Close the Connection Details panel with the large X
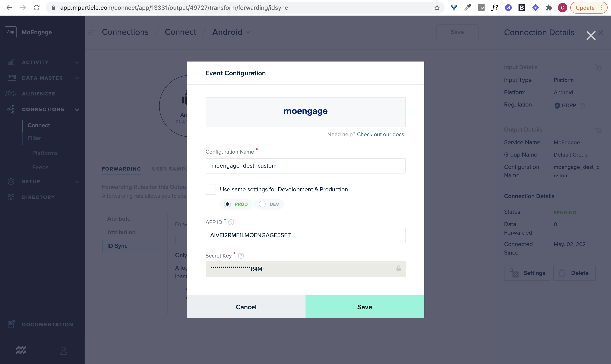611x364 pixels. pyautogui.click(x=591, y=36)
